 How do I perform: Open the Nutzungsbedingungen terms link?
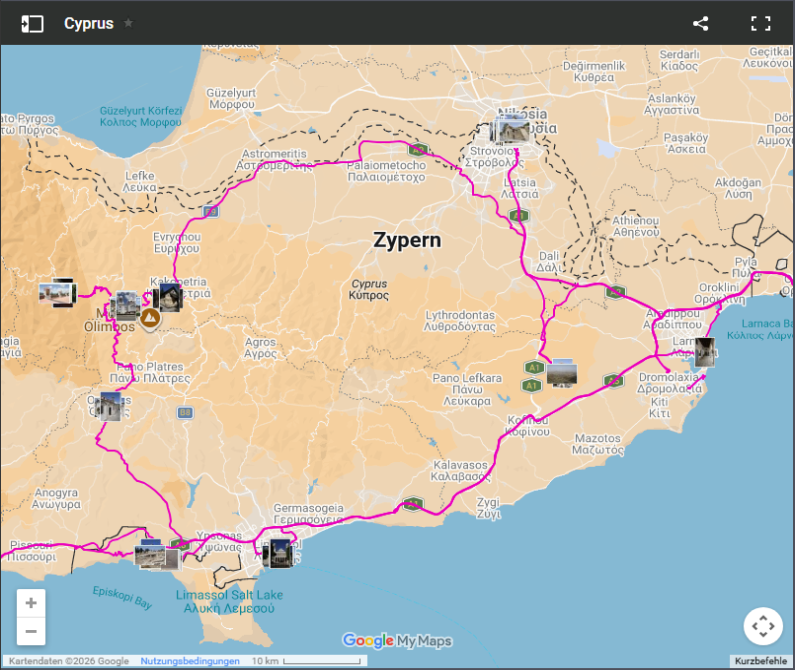click(x=189, y=661)
